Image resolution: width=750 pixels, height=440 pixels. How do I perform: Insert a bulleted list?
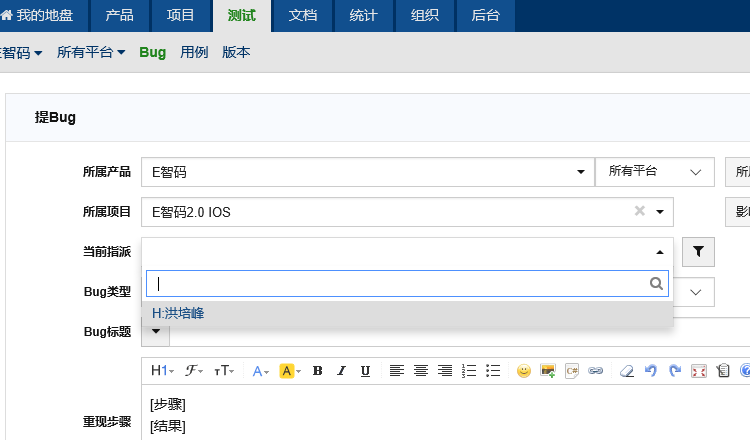tap(493, 371)
